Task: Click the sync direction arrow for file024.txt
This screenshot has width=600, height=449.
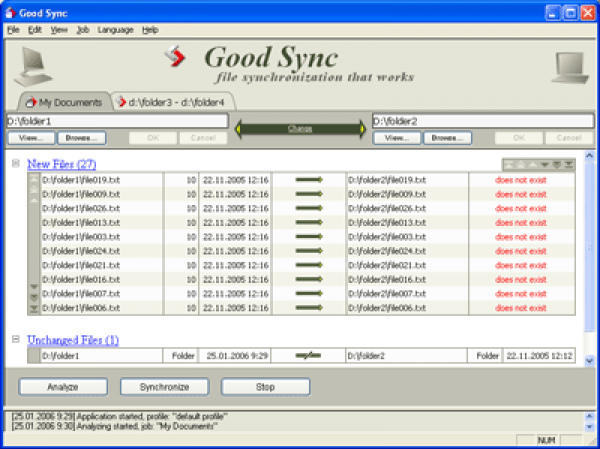Action: pos(309,251)
